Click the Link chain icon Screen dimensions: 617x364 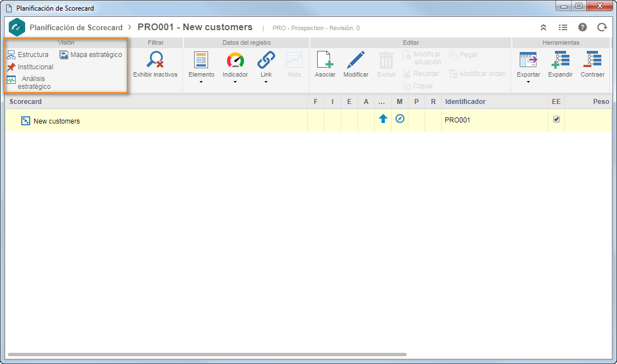[x=266, y=60]
